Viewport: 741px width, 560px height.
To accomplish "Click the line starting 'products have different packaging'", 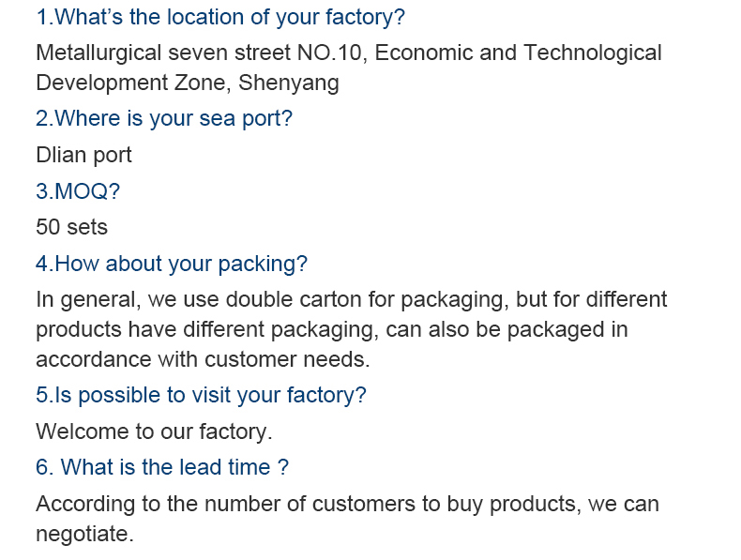I will (x=331, y=329).
